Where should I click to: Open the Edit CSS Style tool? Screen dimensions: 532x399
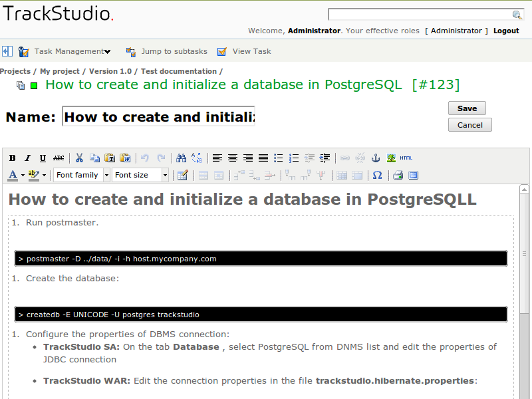coord(182,175)
